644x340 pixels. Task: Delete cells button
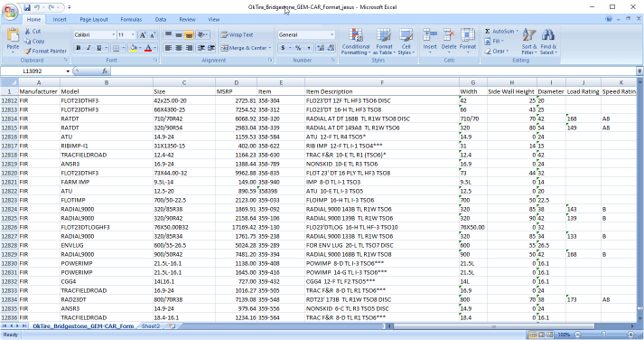tap(449, 41)
